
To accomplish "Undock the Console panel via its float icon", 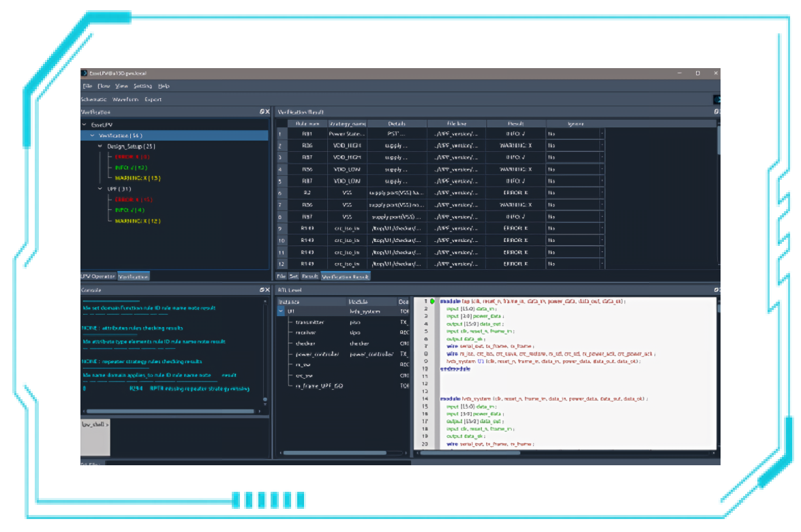I will [x=261, y=290].
